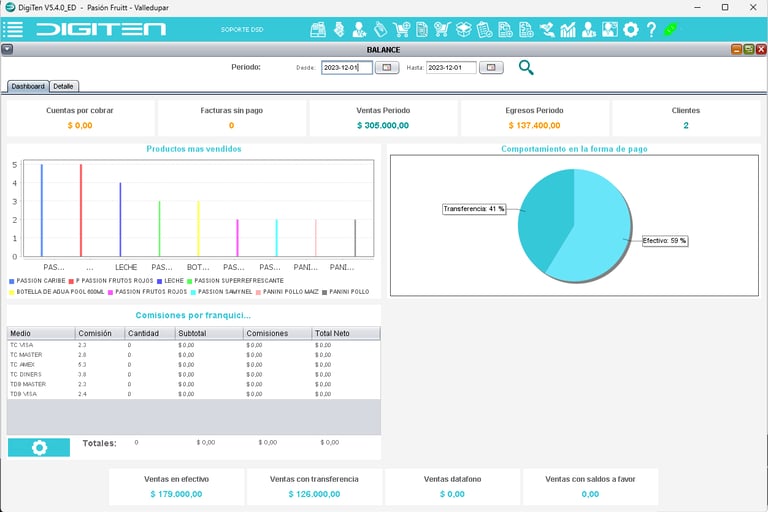Open the open-box inventory icon
The height and width of the screenshot is (512, 768).
click(x=463, y=29)
